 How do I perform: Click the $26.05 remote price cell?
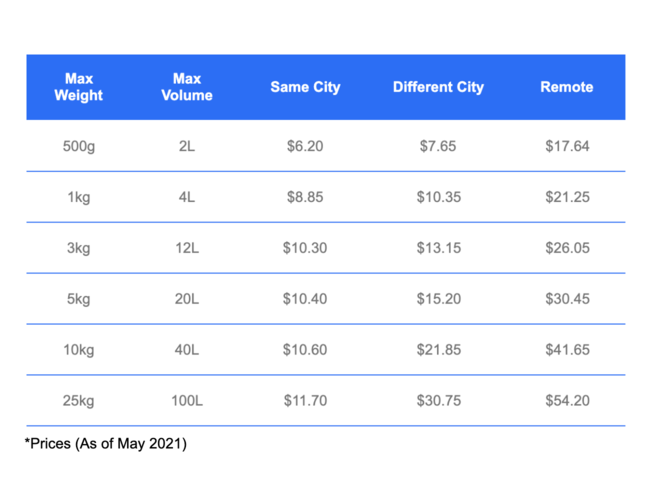[x=567, y=248]
